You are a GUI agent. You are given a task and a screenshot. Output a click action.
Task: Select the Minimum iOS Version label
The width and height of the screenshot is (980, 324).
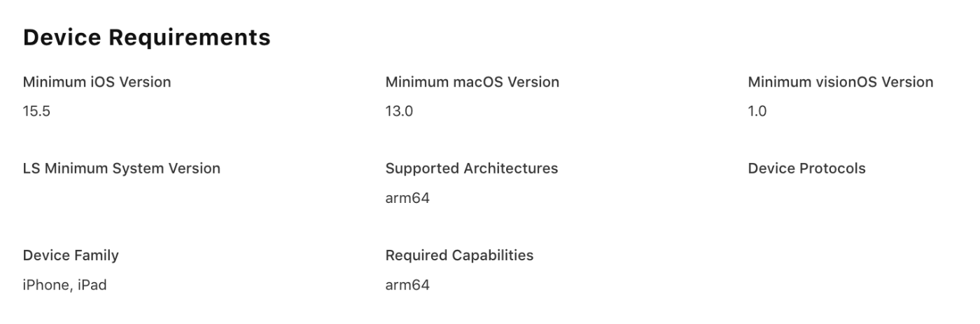pos(97,82)
